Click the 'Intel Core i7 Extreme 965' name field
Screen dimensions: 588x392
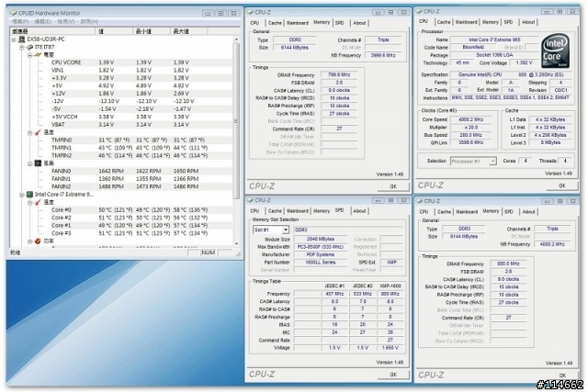(494, 39)
